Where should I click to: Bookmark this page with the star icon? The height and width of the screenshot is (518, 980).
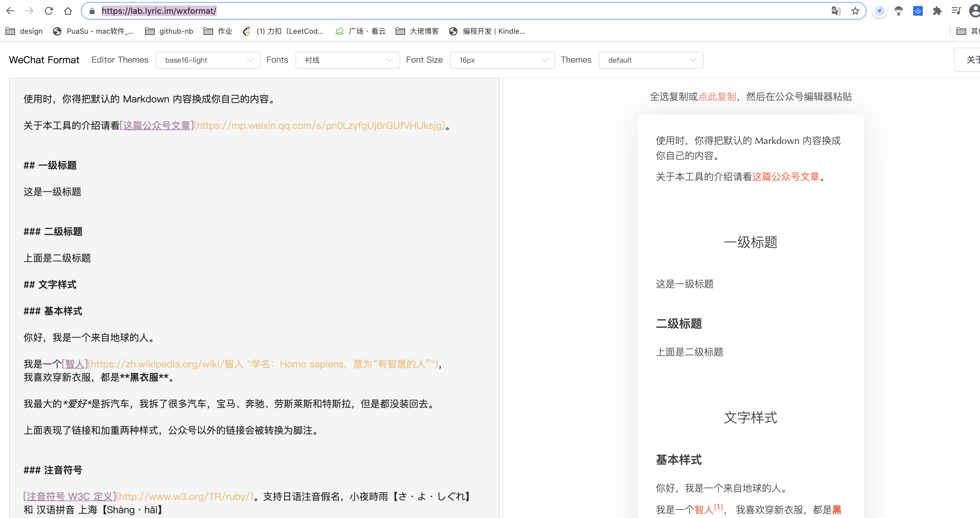(855, 11)
